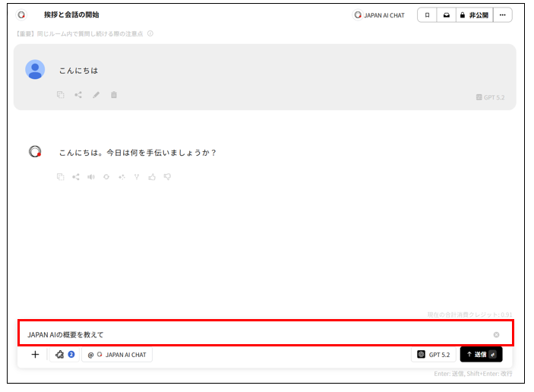This screenshot has width=534, height=392.
Task: Bookmark this chat room
Action: point(427,14)
